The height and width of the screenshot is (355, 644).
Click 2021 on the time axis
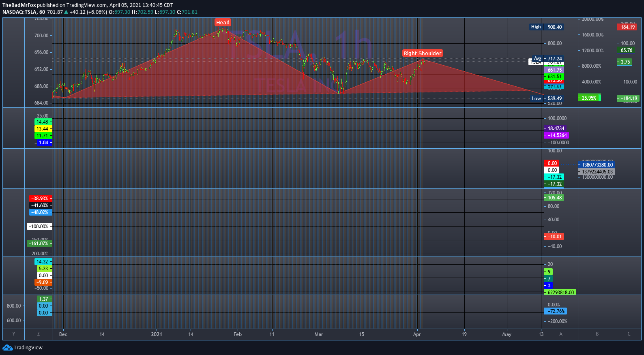coord(157,334)
